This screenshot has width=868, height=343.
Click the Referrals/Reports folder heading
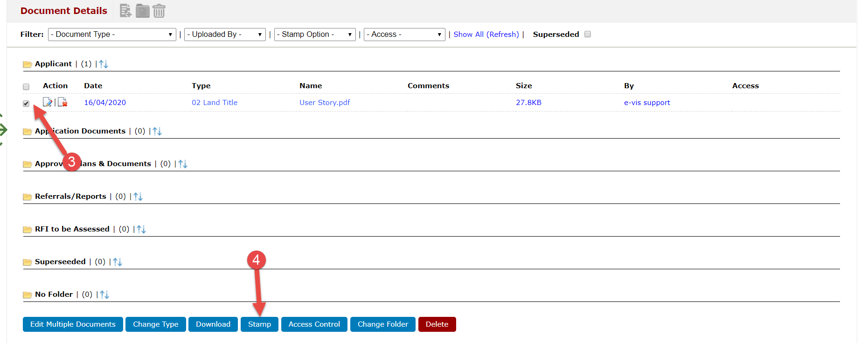point(70,196)
